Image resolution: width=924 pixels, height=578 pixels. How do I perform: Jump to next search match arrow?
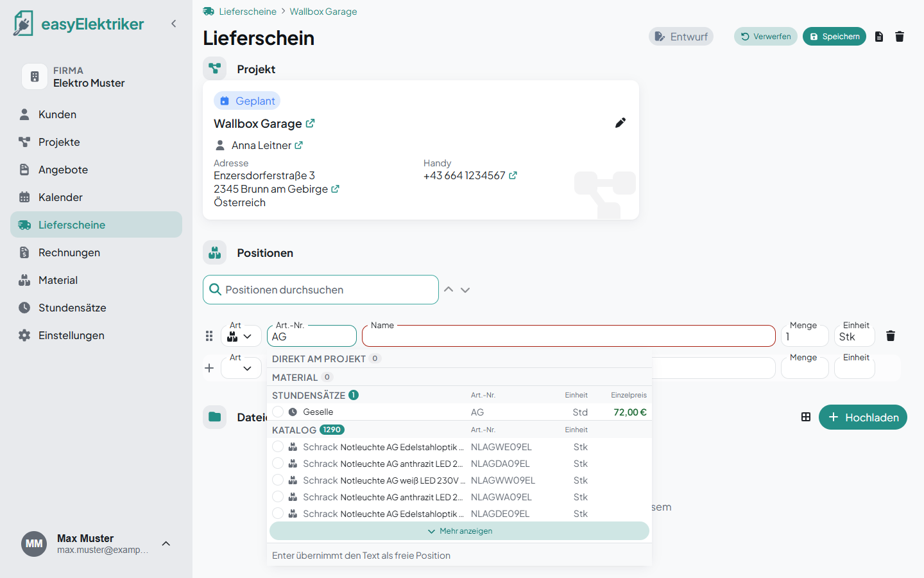(x=465, y=290)
